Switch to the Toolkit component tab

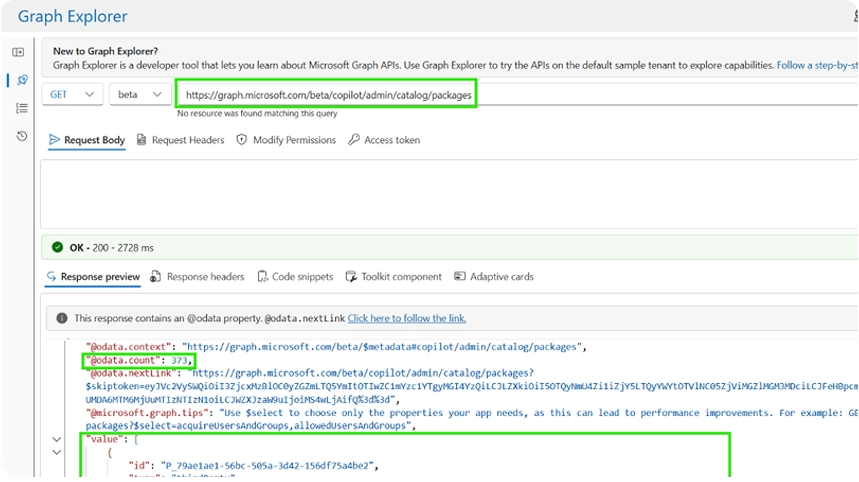coord(393,277)
